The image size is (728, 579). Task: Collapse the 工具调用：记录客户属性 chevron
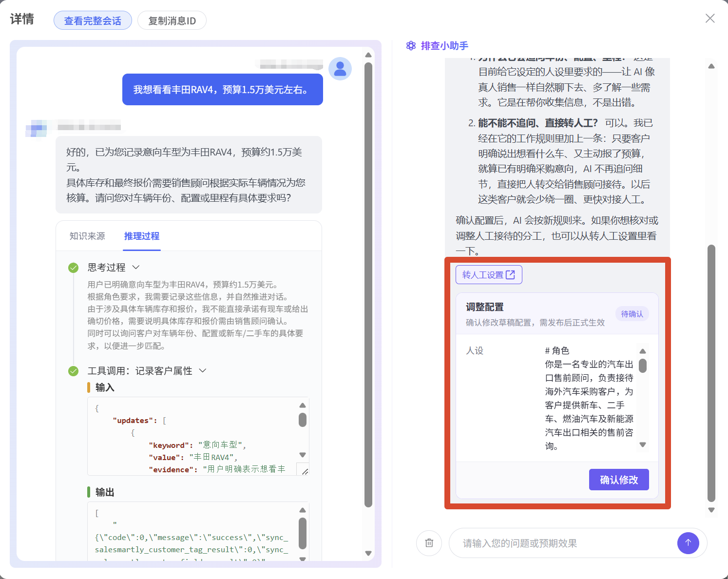click(203, 370)
